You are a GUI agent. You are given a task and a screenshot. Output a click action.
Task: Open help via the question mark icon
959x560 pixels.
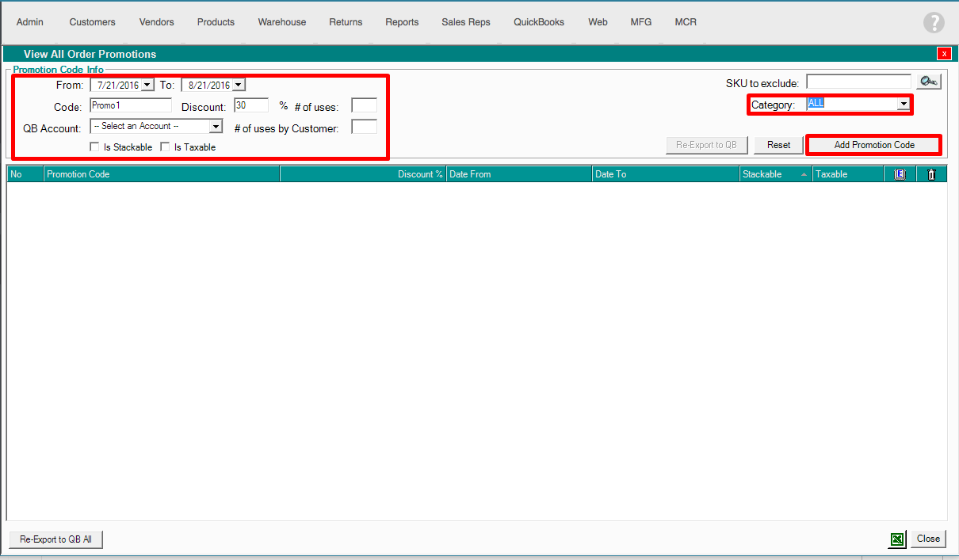[x=934, y=23]
